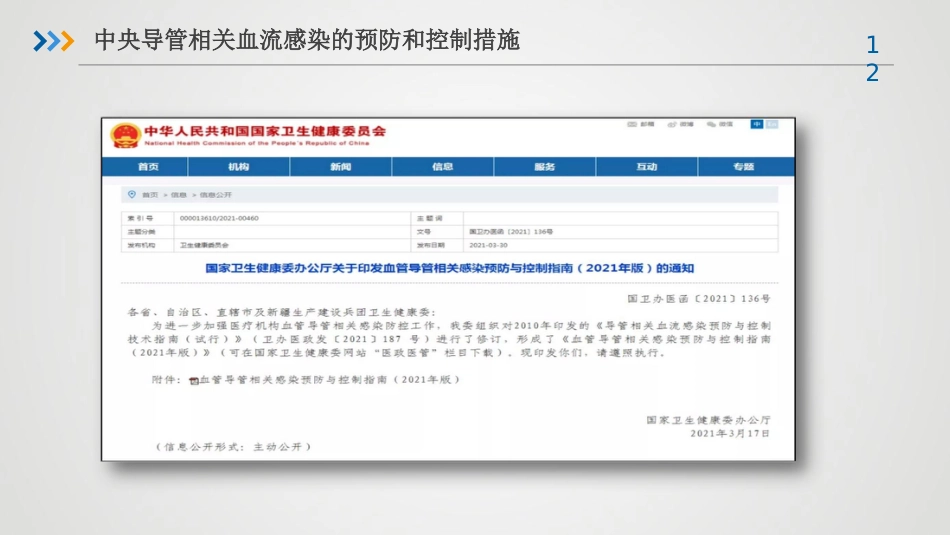Screen dimensions: 950x535
Task: Click the footer note 信息公开形式：主动公开
Action: 233,447
